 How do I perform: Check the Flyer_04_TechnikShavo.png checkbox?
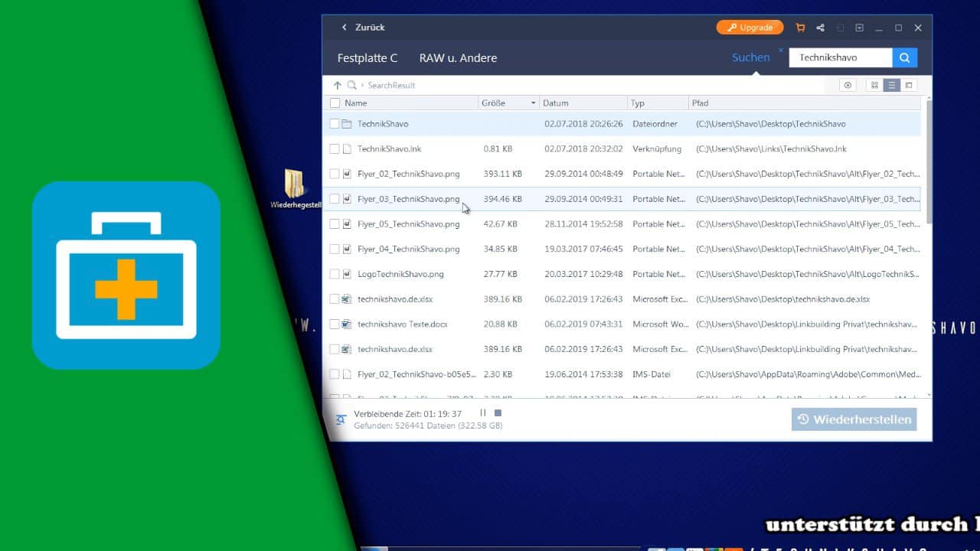point(335,249)
